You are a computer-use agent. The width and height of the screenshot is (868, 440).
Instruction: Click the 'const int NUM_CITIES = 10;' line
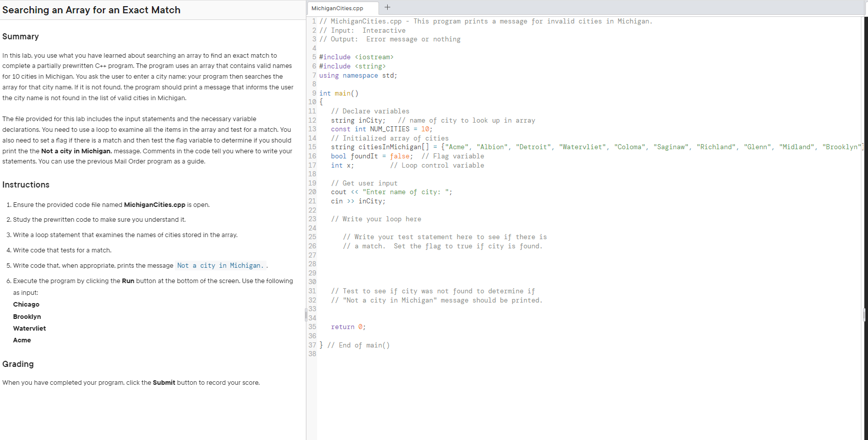[x=382, y=129]
